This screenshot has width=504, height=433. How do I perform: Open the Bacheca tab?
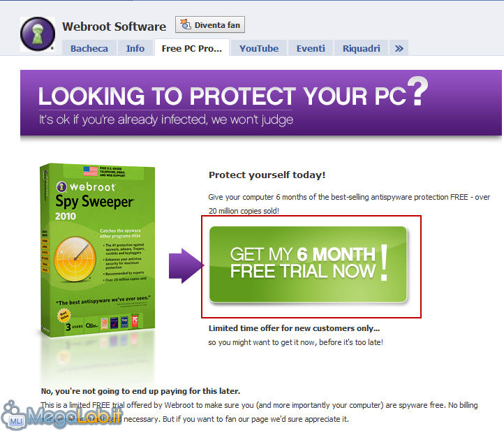point(89,48)
